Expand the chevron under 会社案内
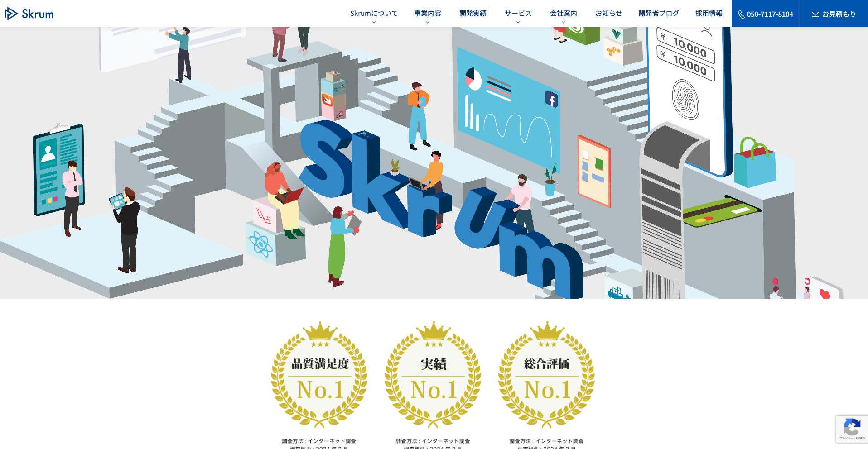 563,22
